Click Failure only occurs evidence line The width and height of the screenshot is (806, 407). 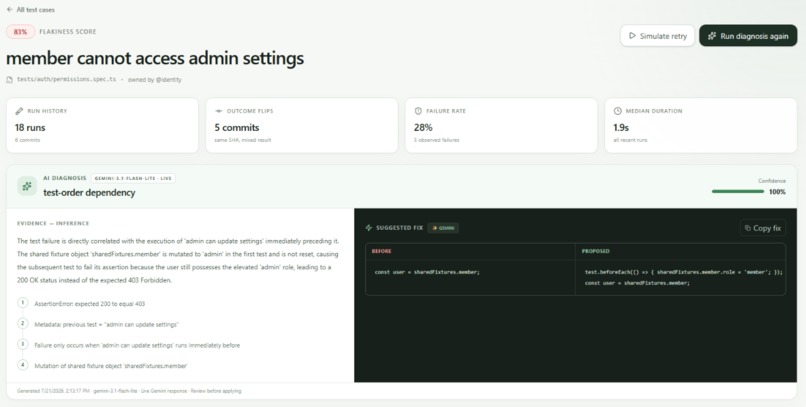coord(137,345)
